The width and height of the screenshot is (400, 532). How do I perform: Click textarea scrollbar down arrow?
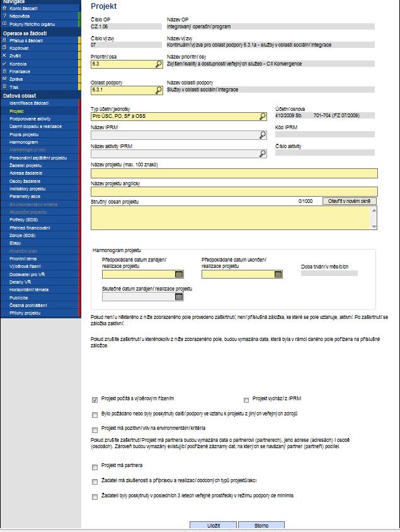pyautogui.click(x=374, y=226)
